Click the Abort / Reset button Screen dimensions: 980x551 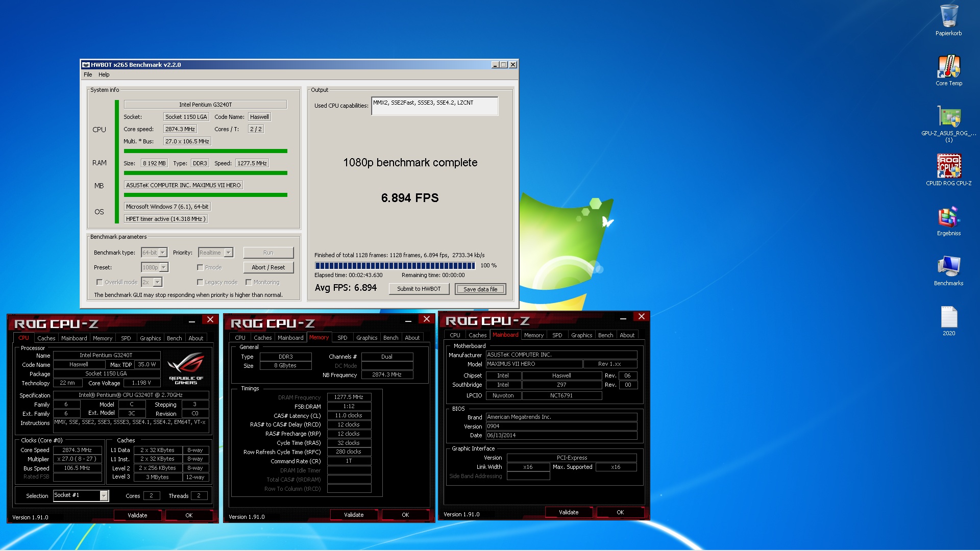[x=268, y=267]
